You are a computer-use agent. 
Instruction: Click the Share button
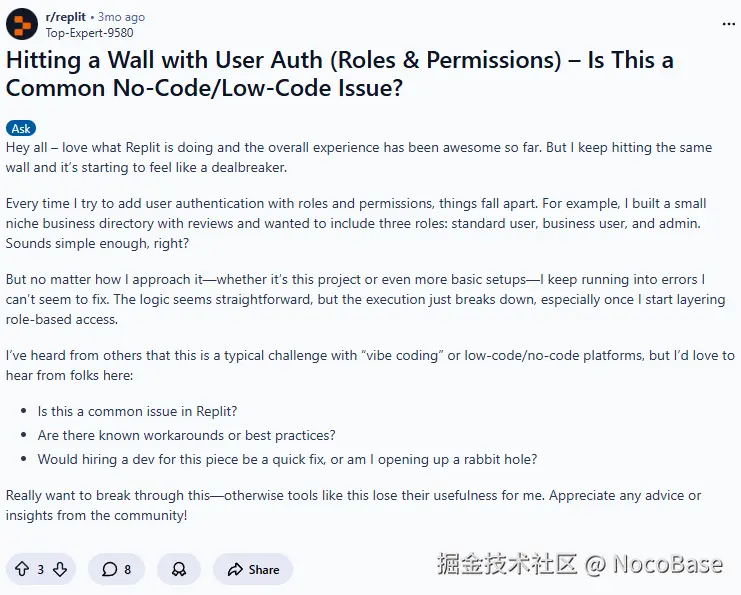tap(253, 569)
